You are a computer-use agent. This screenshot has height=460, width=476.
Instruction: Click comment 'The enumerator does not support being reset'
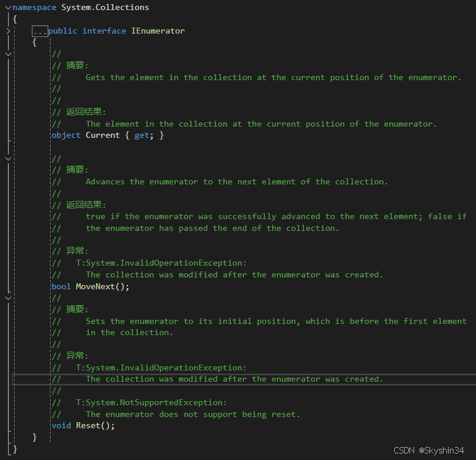(193, 415)
